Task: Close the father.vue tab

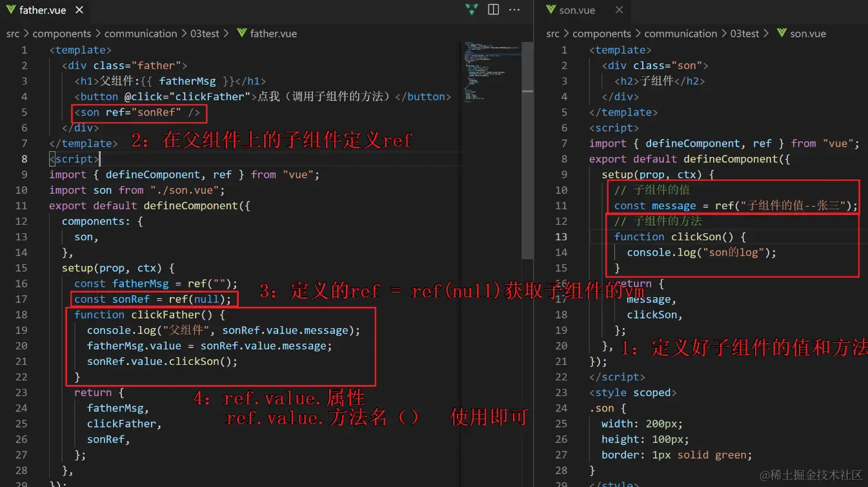Action: 79,10
